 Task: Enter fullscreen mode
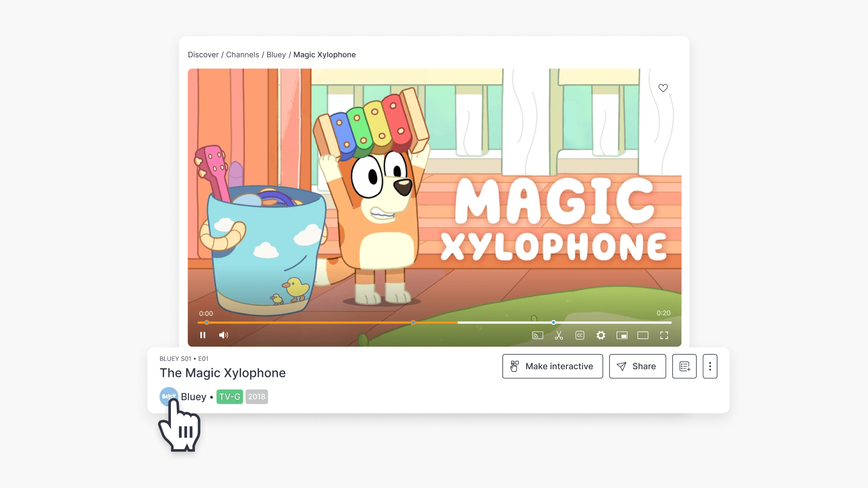tap(664, 335)
